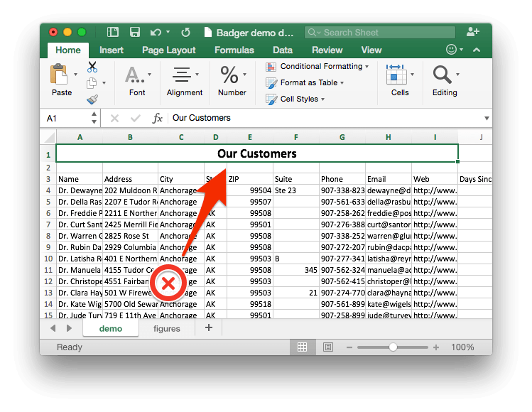Click cell with Ste 23

tap(296, 191)
